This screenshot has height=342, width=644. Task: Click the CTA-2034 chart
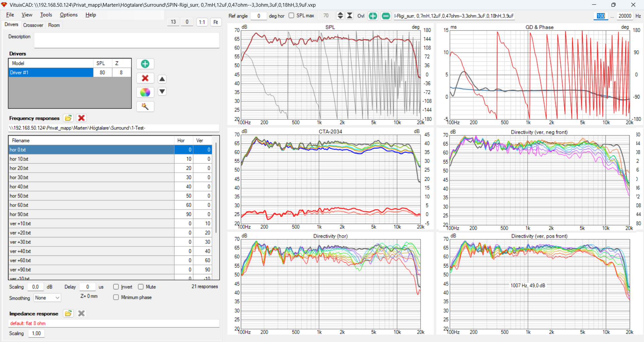[330, 179]
